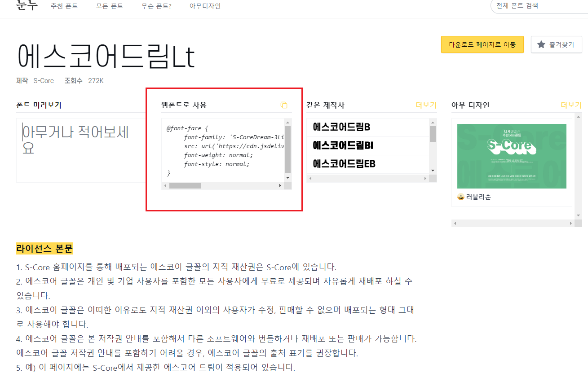The width and height of the screenshot is (588, 373).
Task: Click the 러블리순 emoji avatar icon
Action: click(x=461, y=197)
